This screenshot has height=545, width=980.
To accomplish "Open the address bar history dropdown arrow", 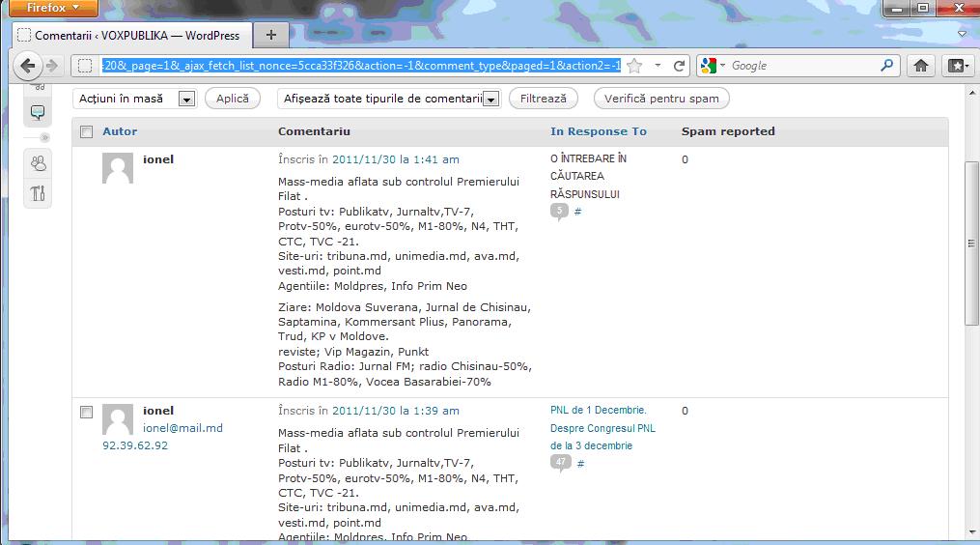I will coord(658,66).
